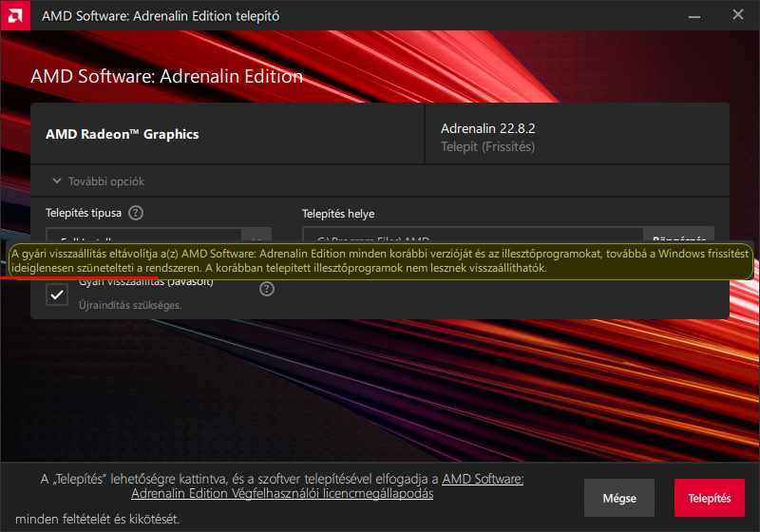Collapse the További opciók section
The height and width of the screenshot is (532, 760).
pos(99,181)
